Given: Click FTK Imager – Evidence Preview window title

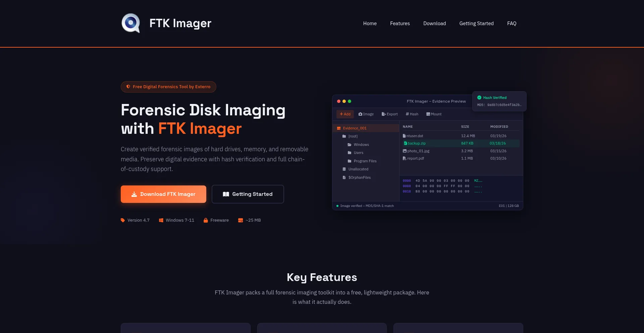Looking at the screenshot, I should point(436,101).
